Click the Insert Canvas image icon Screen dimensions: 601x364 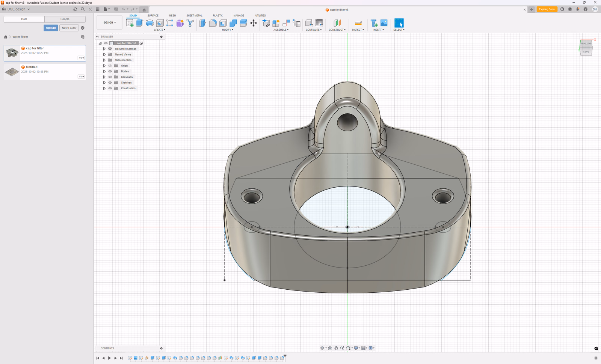(x=384, y=23)
